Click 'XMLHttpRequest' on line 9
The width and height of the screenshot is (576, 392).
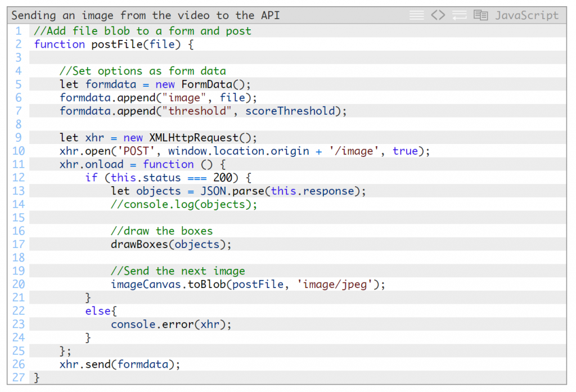(x=194, y=138)
